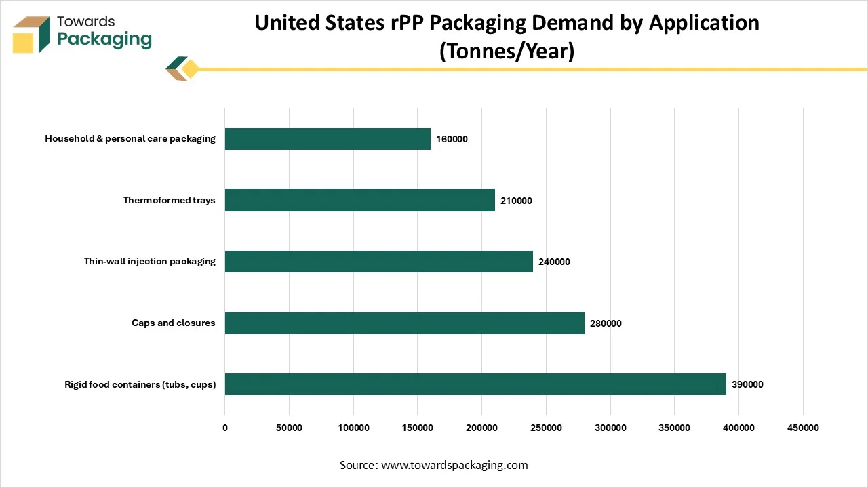Click the 0 value on the x-axis
This screenshot has height=488, width=868.
coord(224,428)
